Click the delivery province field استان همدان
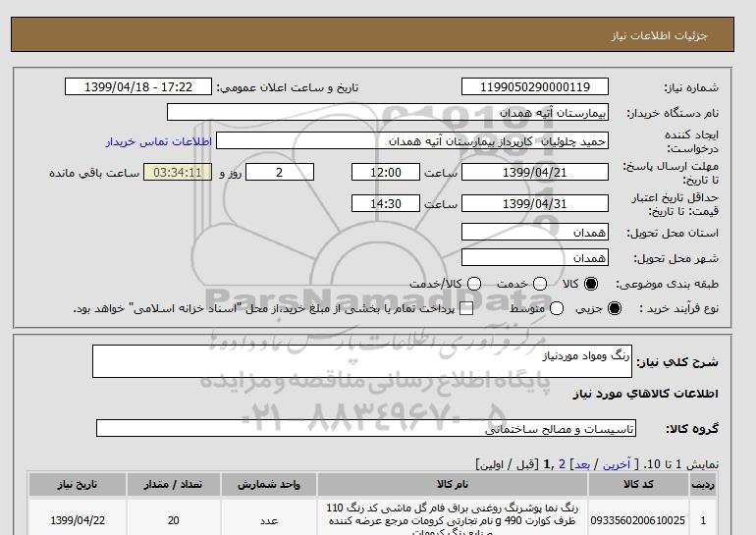The image size is (756, 535). point(535,232)
